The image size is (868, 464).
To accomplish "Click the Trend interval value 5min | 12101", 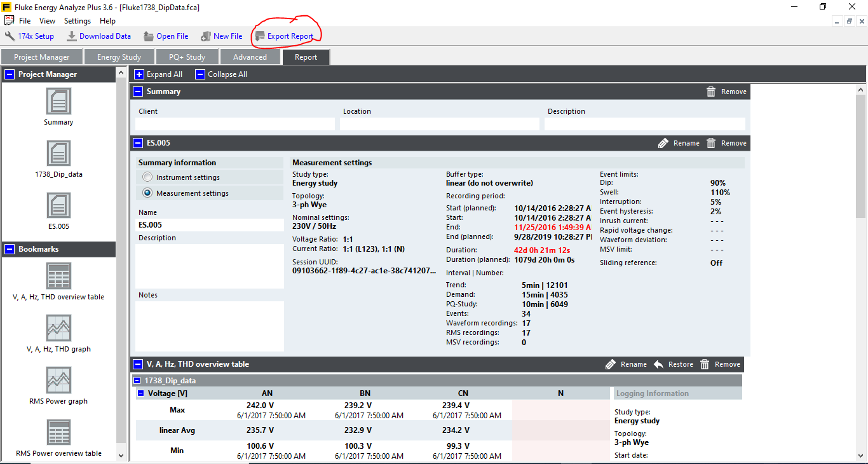I will pos(545,285).
